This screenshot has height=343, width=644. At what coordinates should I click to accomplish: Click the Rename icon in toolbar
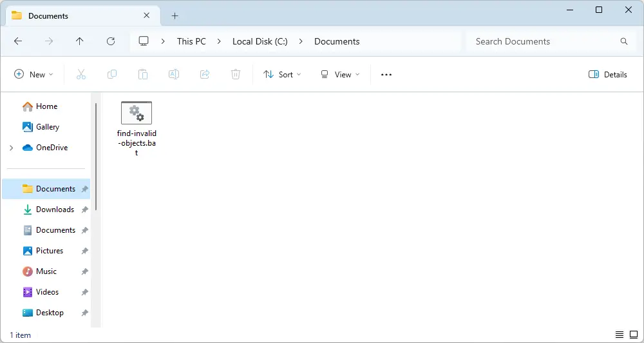pos(174,74)
